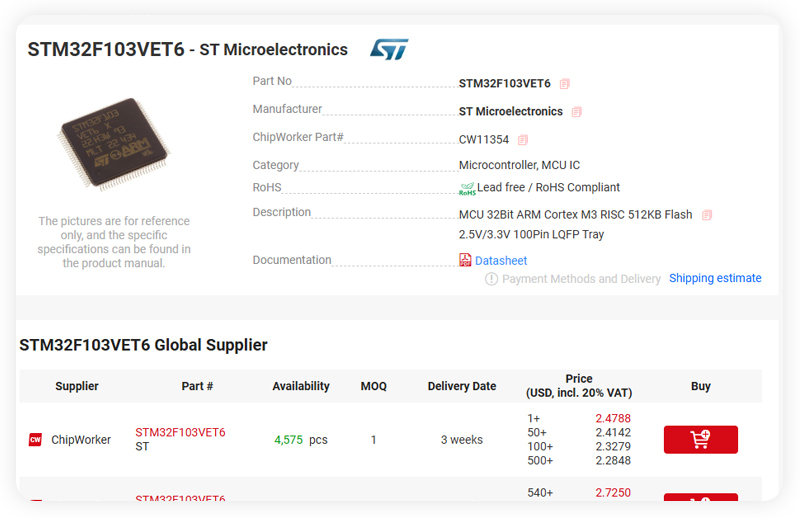
Task: Click the Supplier column header
Action: 77,386
